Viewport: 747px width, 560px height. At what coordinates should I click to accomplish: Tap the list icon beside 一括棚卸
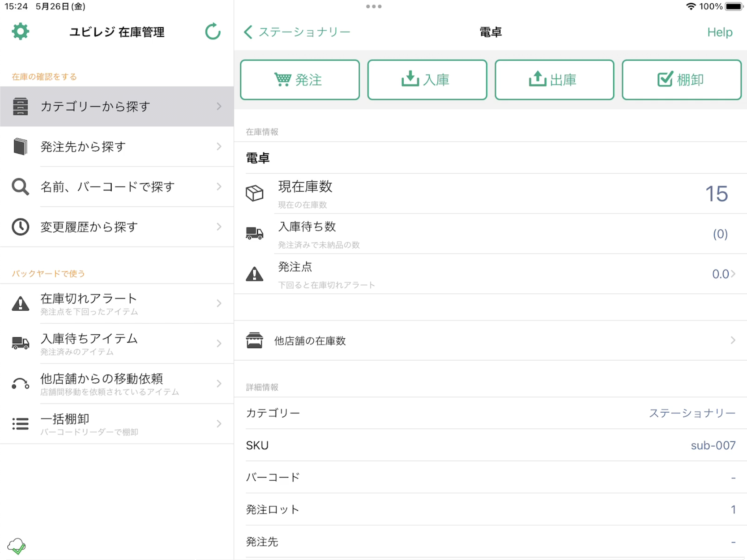[20, 424]
